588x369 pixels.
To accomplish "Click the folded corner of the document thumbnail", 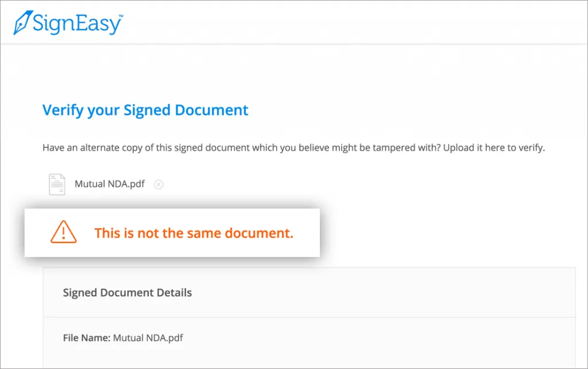I will point(63,175).
